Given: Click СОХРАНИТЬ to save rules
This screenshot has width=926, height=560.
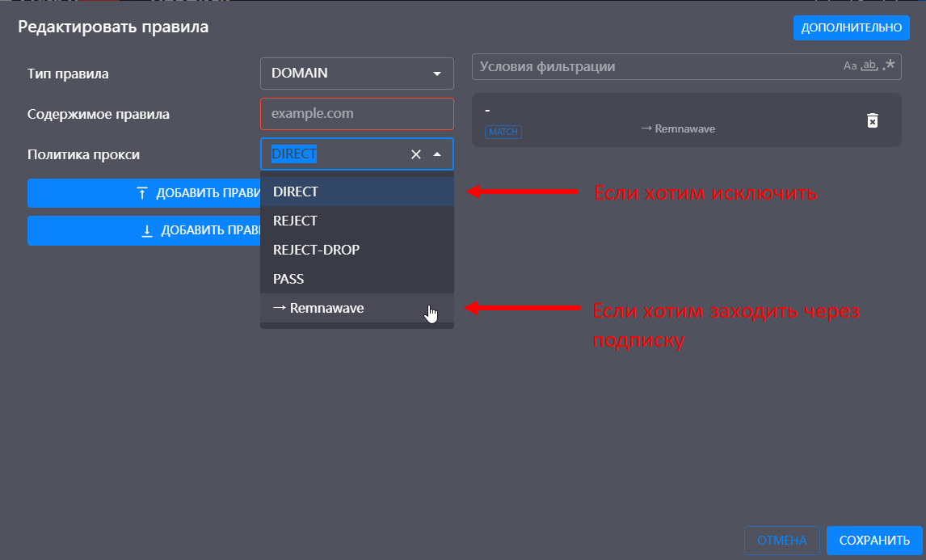Looking at the screenshot, I should click(x=874, y=541).
